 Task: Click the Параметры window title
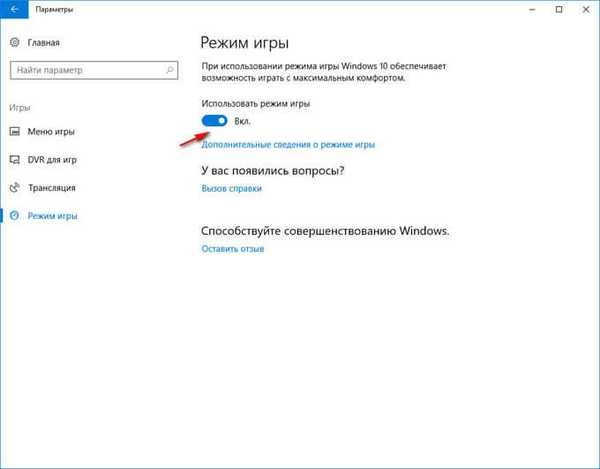[x=54, y=10]
